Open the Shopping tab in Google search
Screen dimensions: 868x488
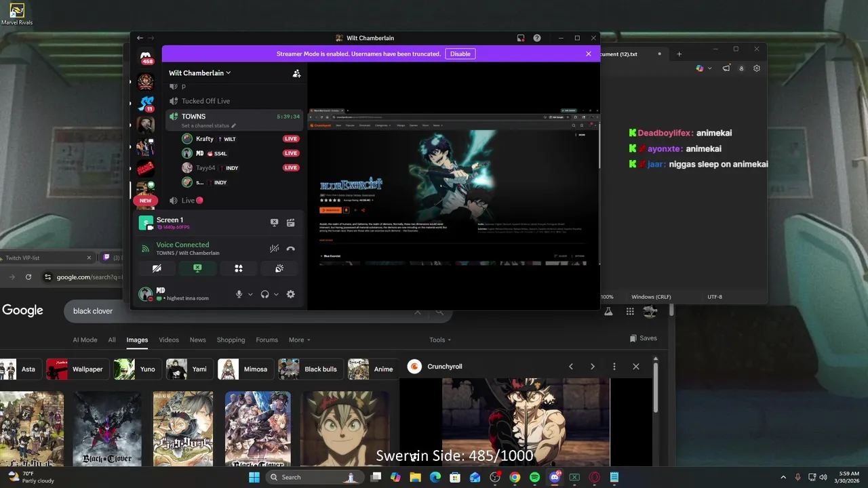coord(231,340)
